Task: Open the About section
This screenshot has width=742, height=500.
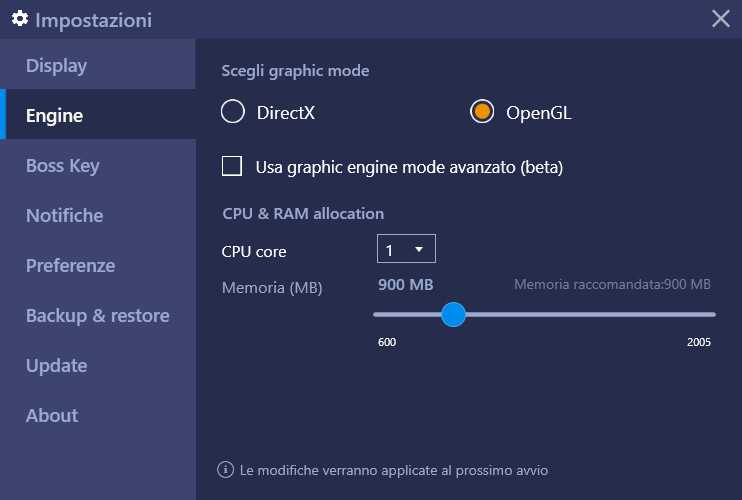Action: pos(97,416)
